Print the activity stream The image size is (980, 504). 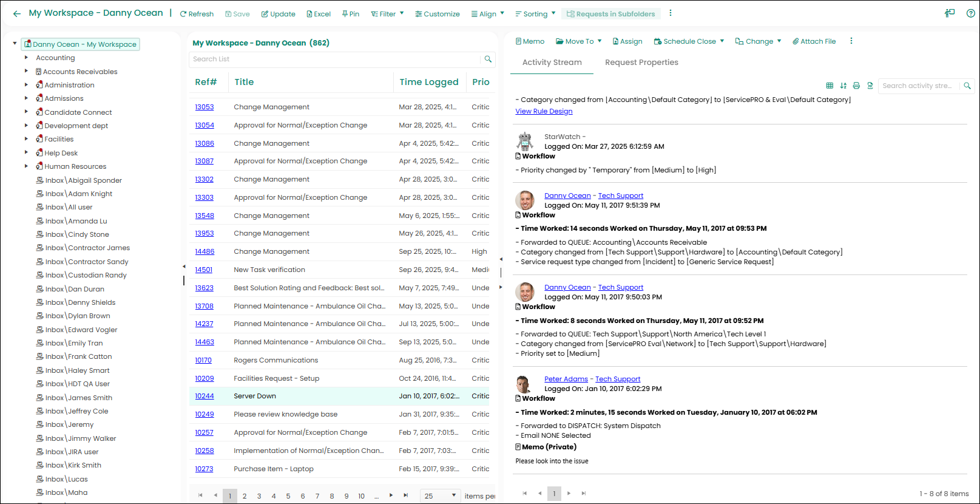pos(856,86)
